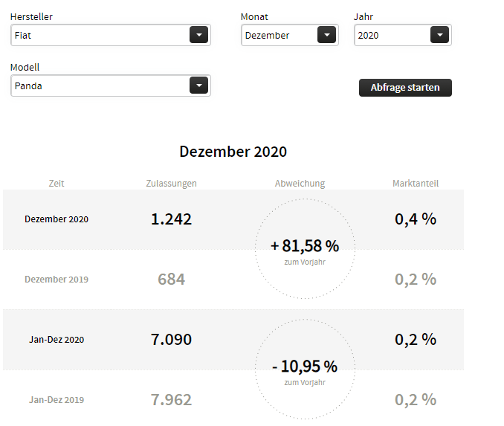Click the Monat dropdown arrow icon

tap(326, 35)
